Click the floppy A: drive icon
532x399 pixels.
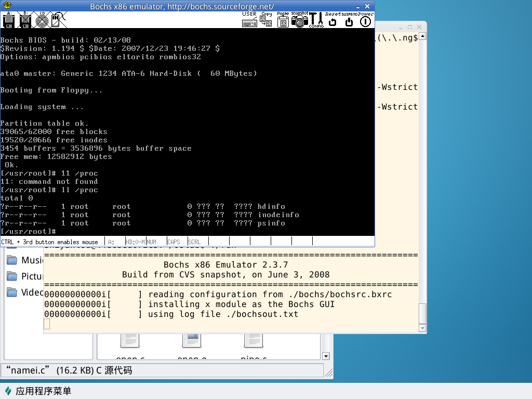pyautogui.click(x=8, y=20)
